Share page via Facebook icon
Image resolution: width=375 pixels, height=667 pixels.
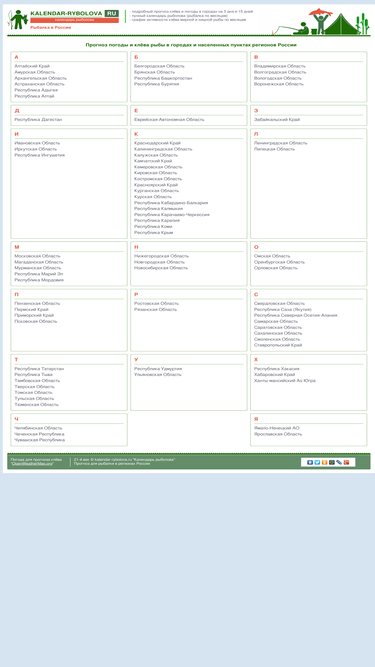tap(310, 462)
